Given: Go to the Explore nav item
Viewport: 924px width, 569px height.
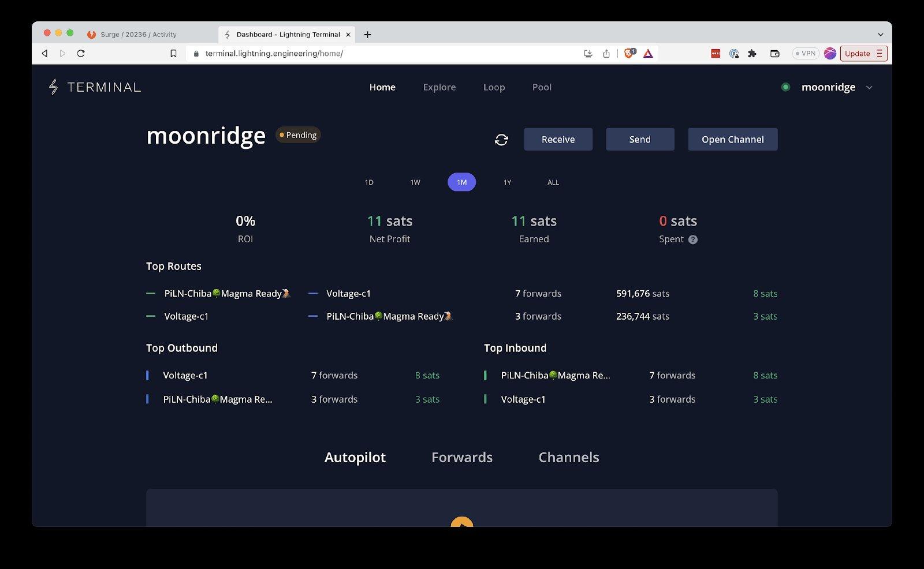Looking at the screenshot, I should tap(439, 87).
